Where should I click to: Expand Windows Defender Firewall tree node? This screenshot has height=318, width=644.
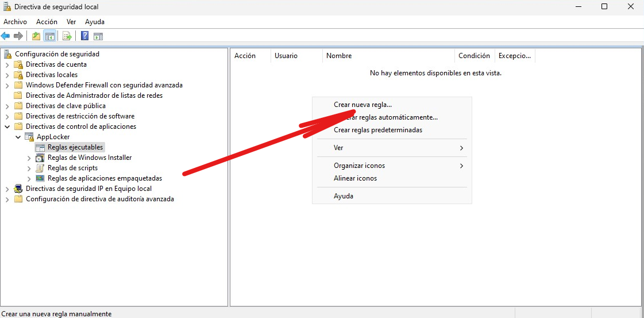7,85
